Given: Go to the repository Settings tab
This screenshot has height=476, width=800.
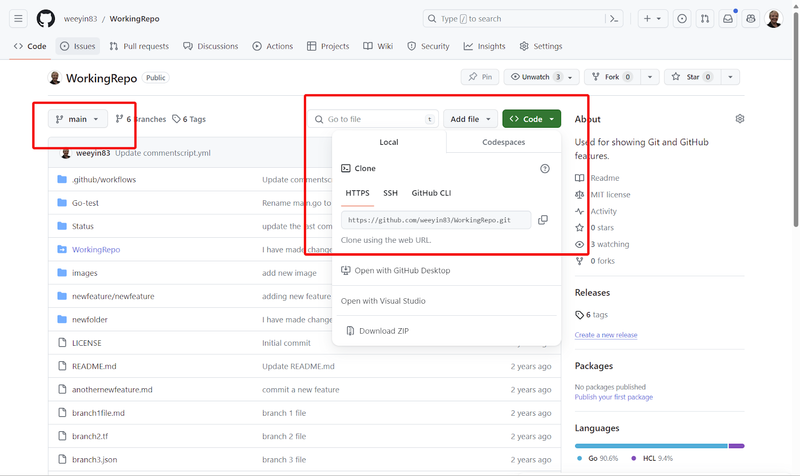Looking at the screenshot, I should [541, 46].
